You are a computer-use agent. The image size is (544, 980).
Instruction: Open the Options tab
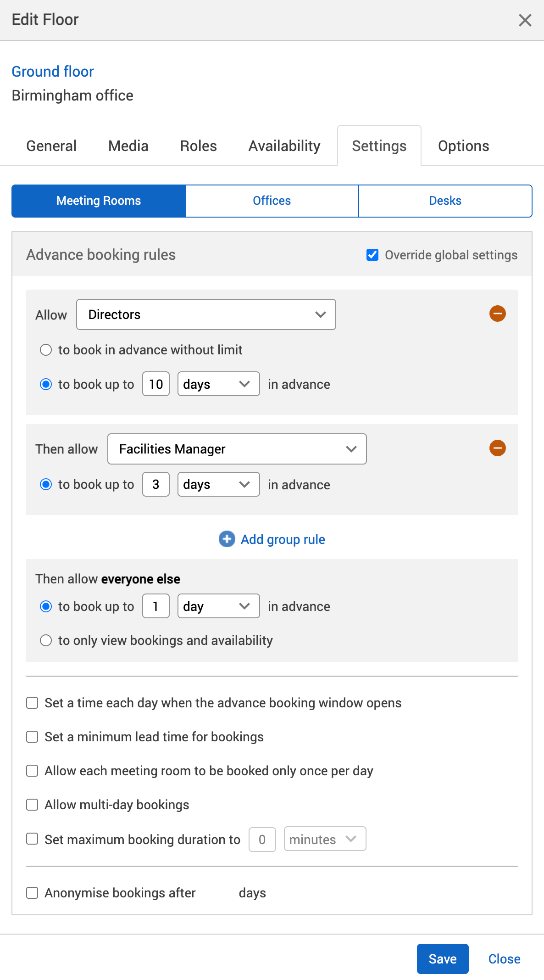(463, 146)
